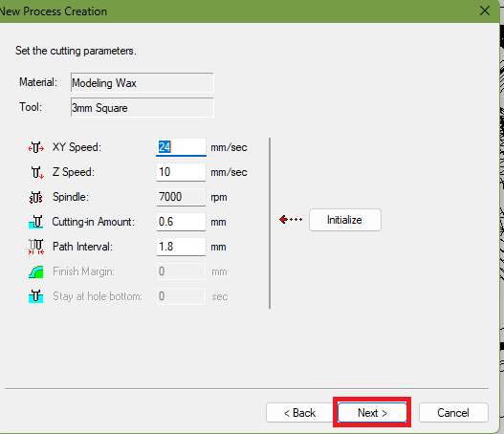Return using the Back button
This screenshot has width=504, height=434.
299,412
